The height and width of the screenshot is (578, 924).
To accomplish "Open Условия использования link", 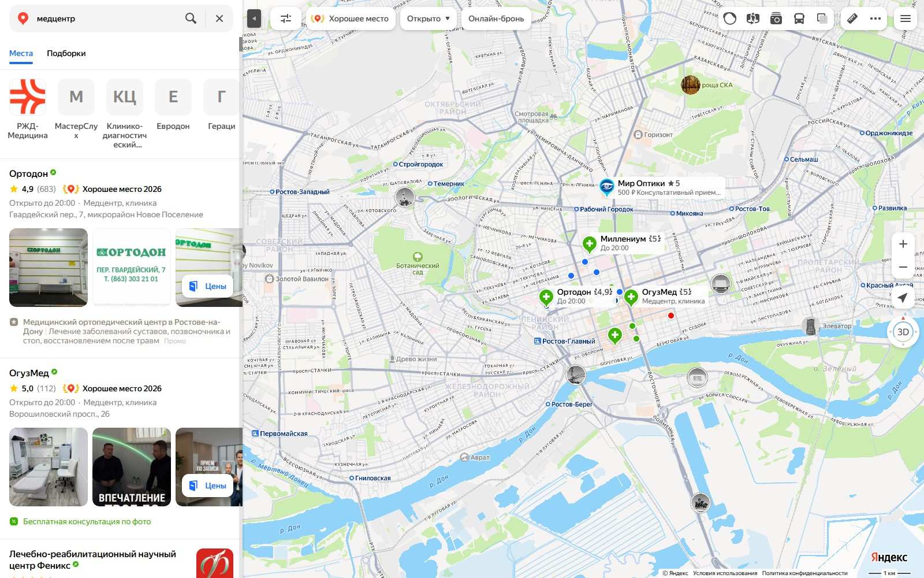I will click(x=725, y=573).
